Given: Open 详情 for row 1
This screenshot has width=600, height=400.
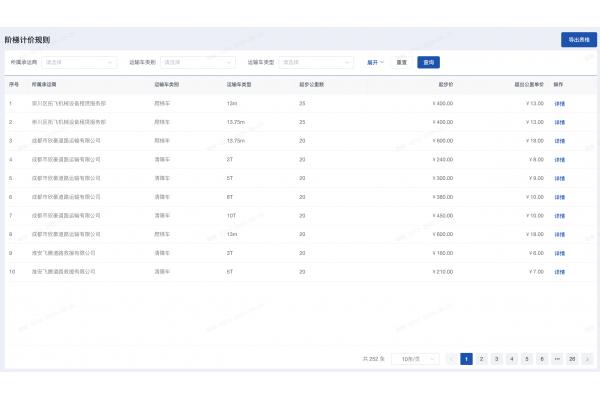Looking at the screenshot, I should coord(559,103).
